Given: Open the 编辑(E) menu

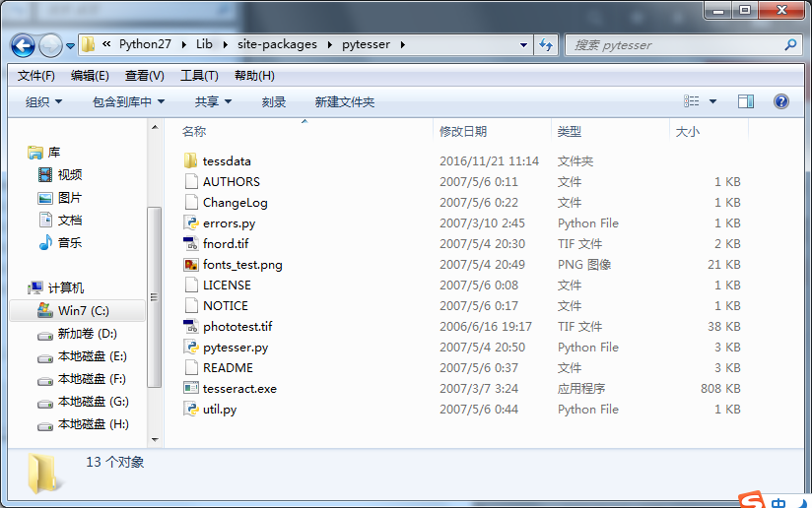Looking at the screenshot, I should tap(90, 76).
